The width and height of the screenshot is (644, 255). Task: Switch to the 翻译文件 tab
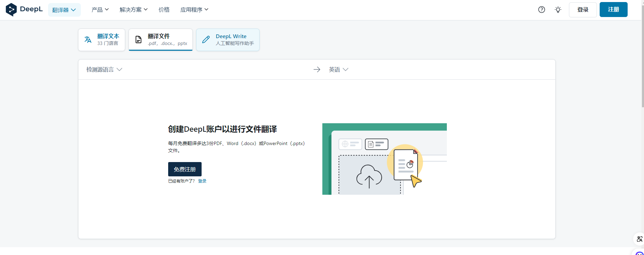pos(161,40)
